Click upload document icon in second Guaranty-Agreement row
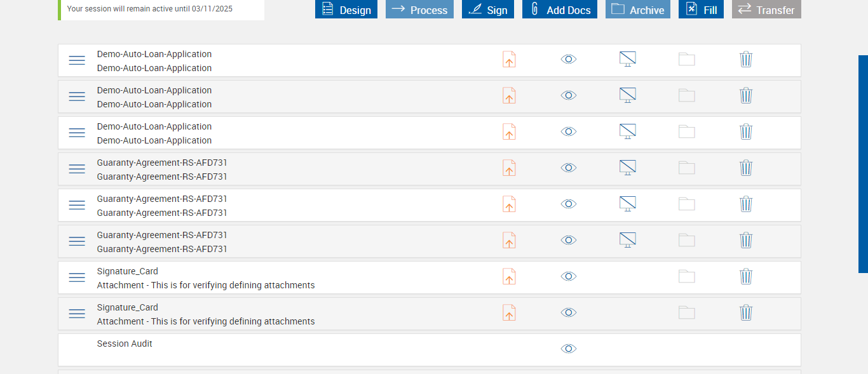Image resolution: width=868 pixels, height=374 pixels. pyautogui.click(x=509, y=204)
